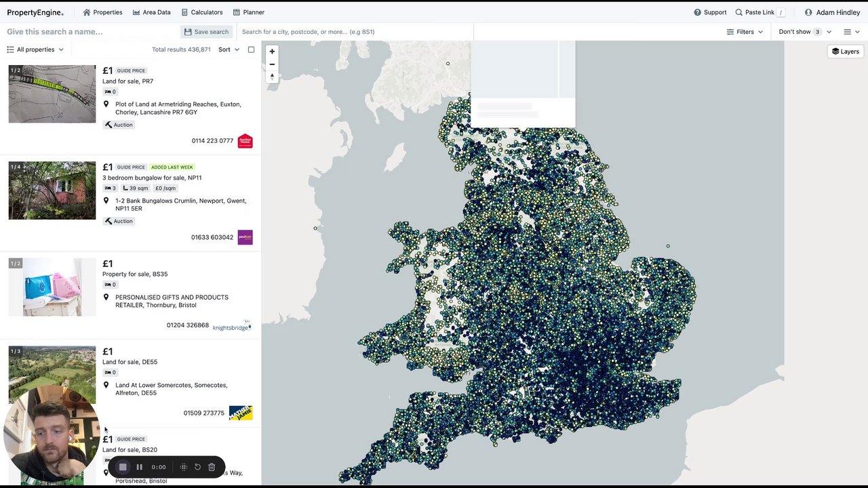Go to the Area Data tab
The width and height of the screenshot is (868, 488).
[x=151, y=12]
